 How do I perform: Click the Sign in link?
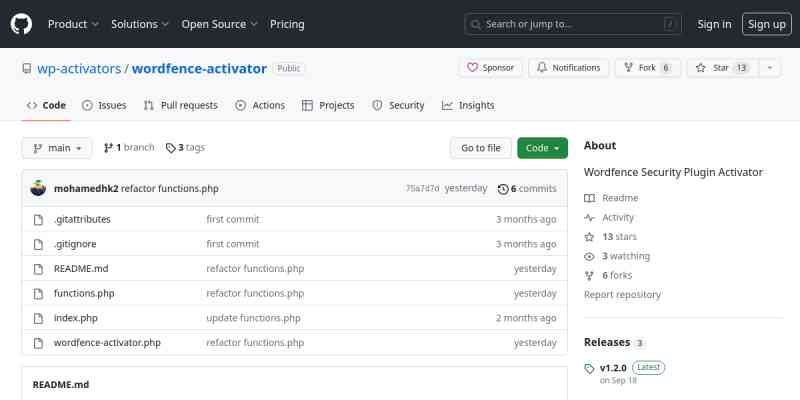pyautogui.click(x=714, y=24)
